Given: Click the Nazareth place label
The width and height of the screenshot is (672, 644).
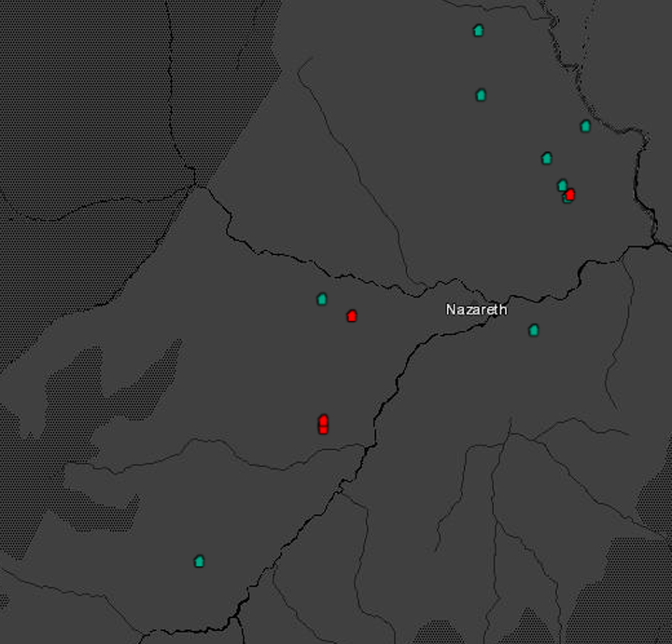Looking at the screenshot, I should coord(476,310).
